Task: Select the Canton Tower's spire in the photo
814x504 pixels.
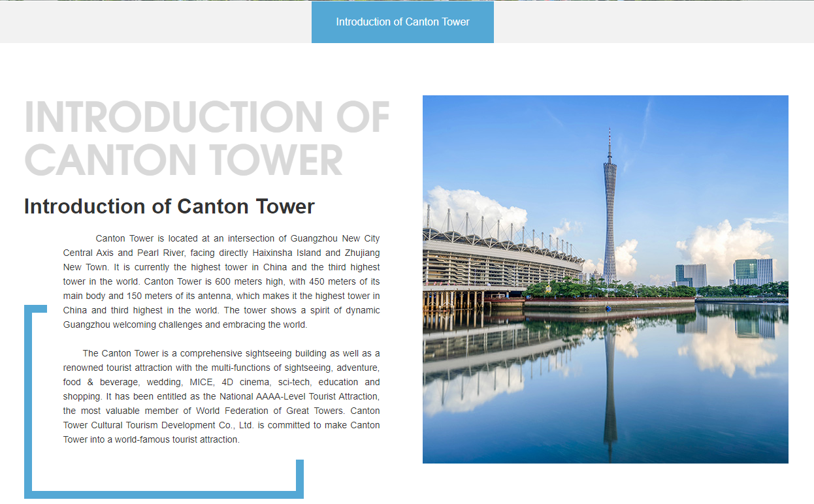Action: (610, 147)
